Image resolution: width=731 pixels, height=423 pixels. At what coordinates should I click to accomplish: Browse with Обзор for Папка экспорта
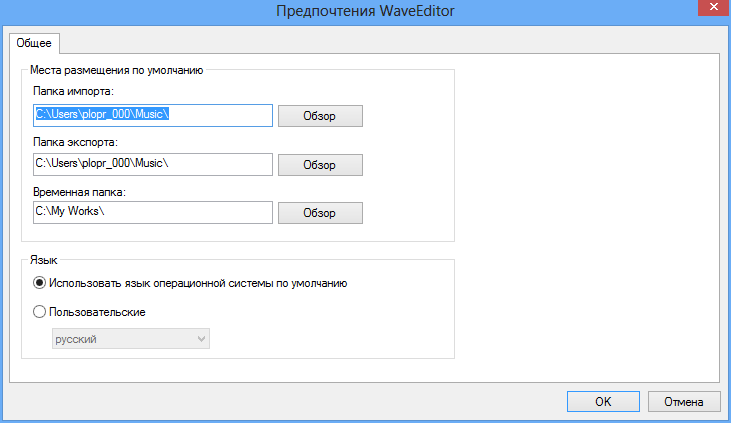[320, 165]
